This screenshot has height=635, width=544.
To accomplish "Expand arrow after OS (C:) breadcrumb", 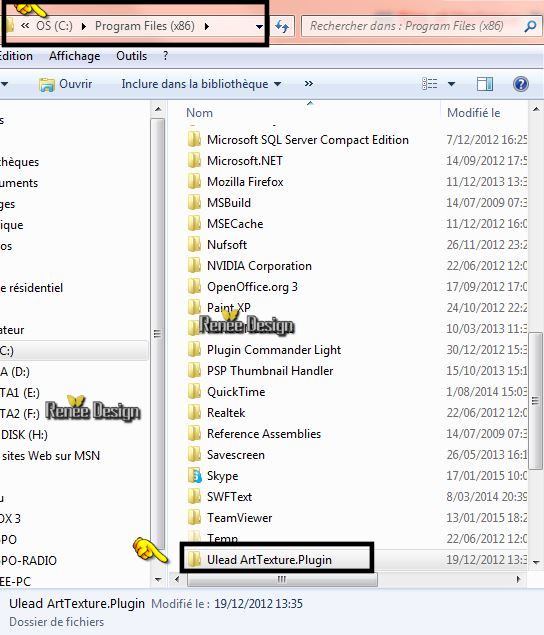I will (83, 27).
